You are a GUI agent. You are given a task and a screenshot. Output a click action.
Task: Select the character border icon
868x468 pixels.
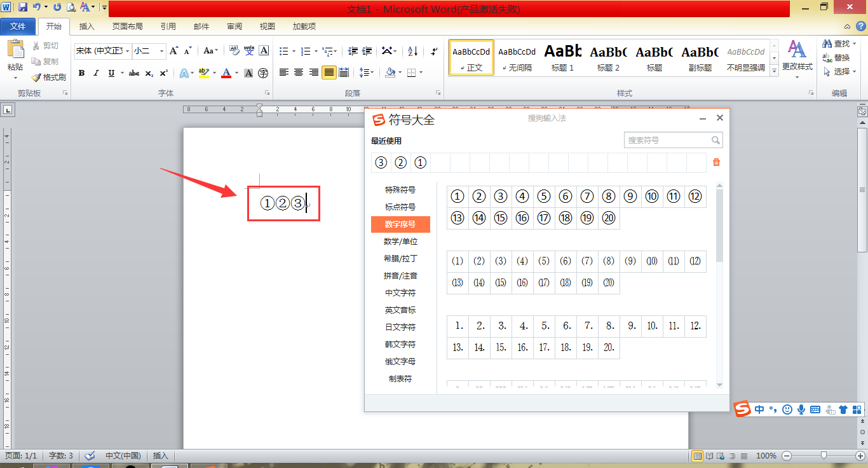[x=264, y=50]
